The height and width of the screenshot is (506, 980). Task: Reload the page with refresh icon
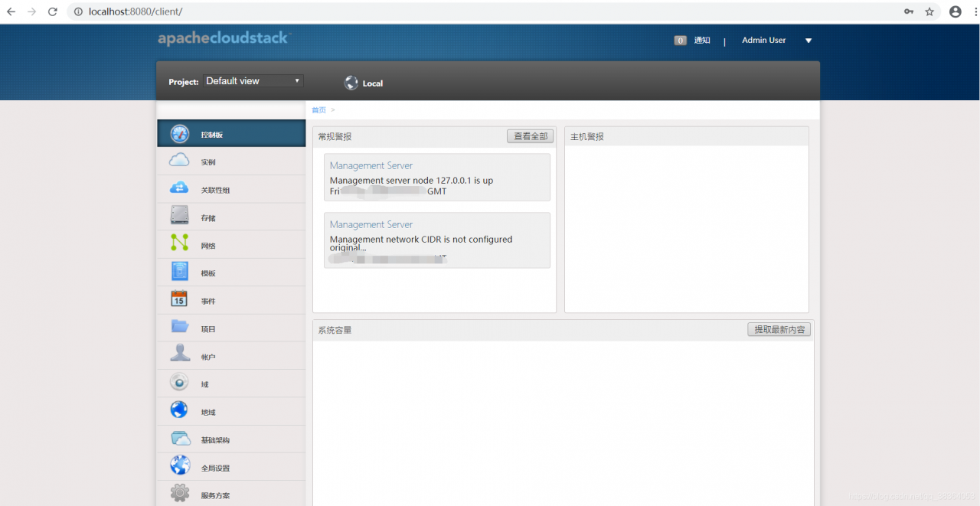pyautogui.click(x=52, y=11)
